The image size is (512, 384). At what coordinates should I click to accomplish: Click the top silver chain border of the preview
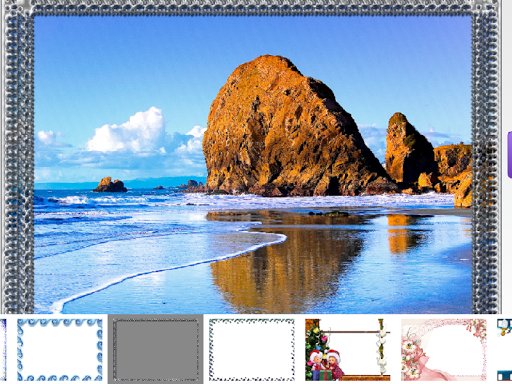(x=252, y=7)
